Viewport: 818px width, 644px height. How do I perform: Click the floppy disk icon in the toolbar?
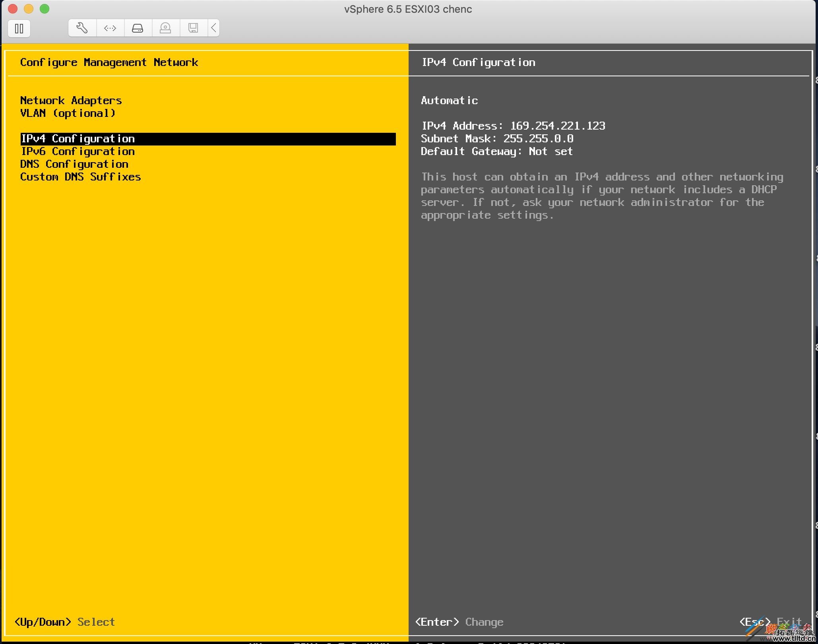[x=193, y=27]
